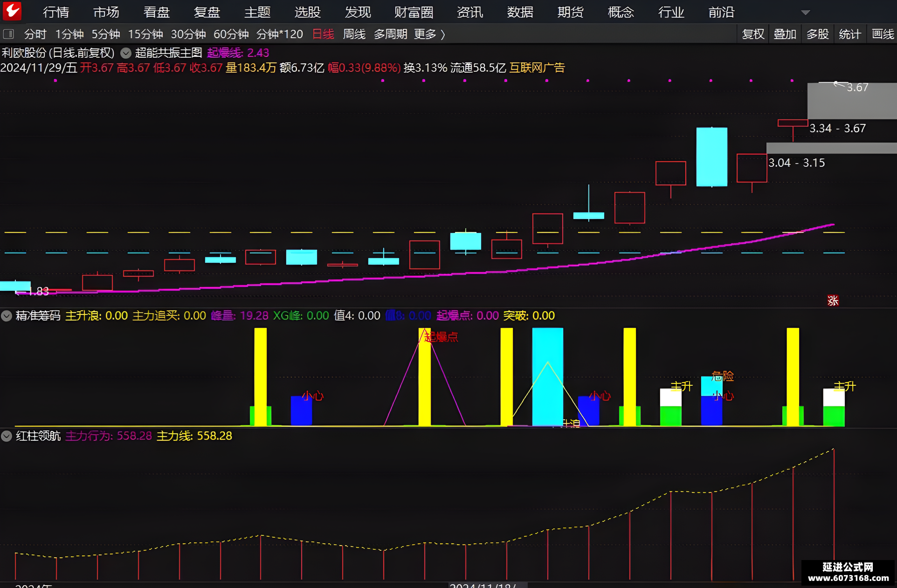897x588 pixels.
Task: Switch to the 周线 period
Action: click(354, 34)
